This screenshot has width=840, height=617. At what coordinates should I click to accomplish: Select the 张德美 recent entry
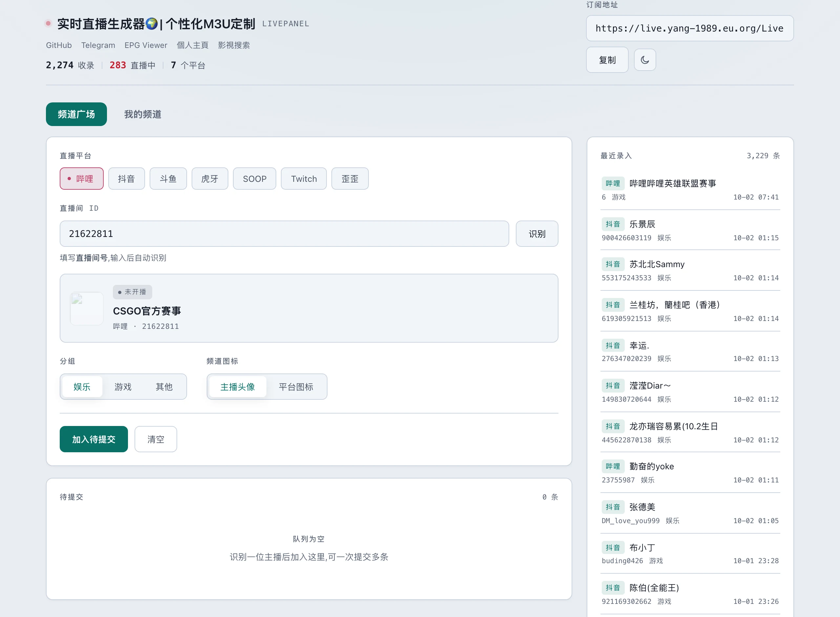pos(690,514)
